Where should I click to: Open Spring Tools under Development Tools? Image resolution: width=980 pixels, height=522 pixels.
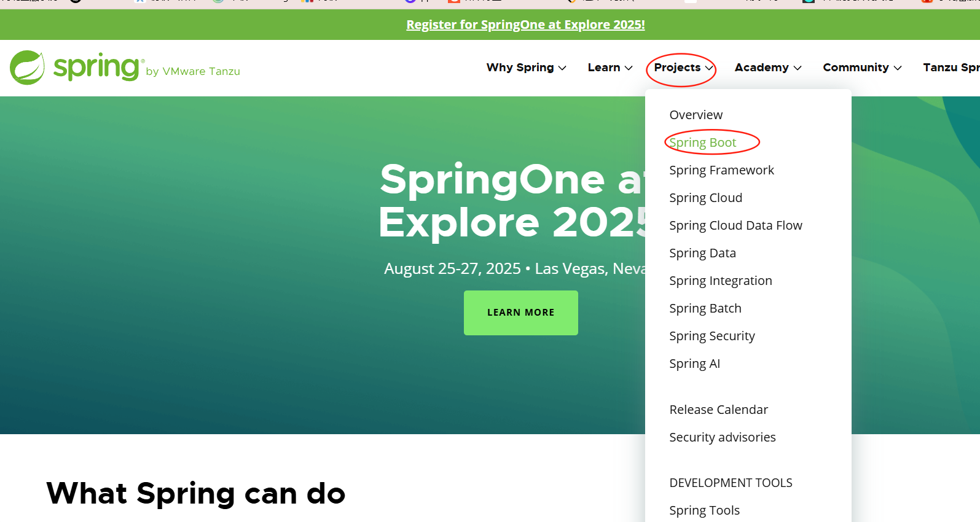(x=704, y=510)
